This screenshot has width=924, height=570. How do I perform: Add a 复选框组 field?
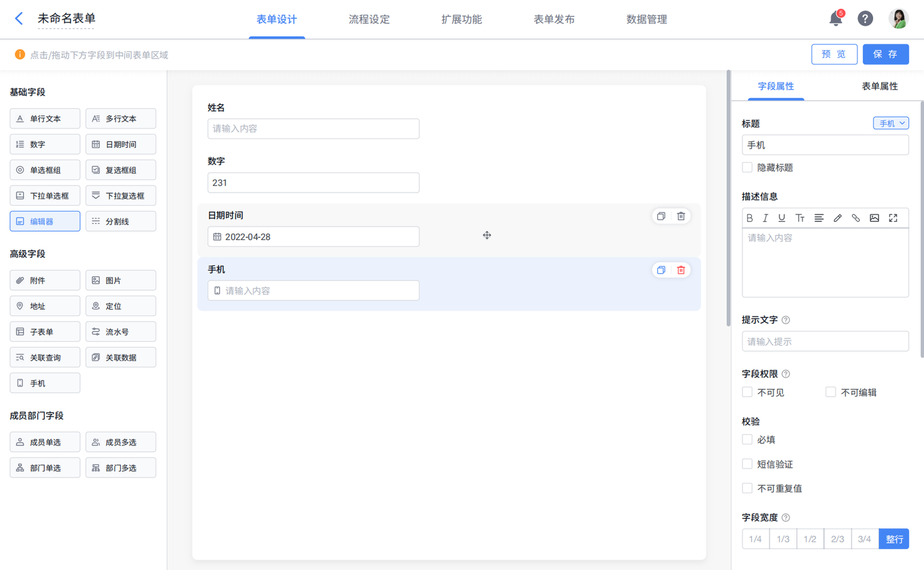[x=121, y=170]
